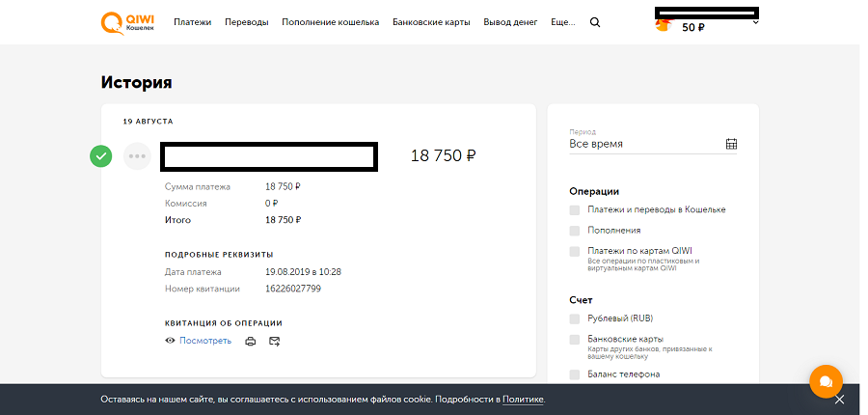This screenshot has width=868, height=415.
Task: Click the eye icon next to Посмотреть
Action: (x=170, y=341)
